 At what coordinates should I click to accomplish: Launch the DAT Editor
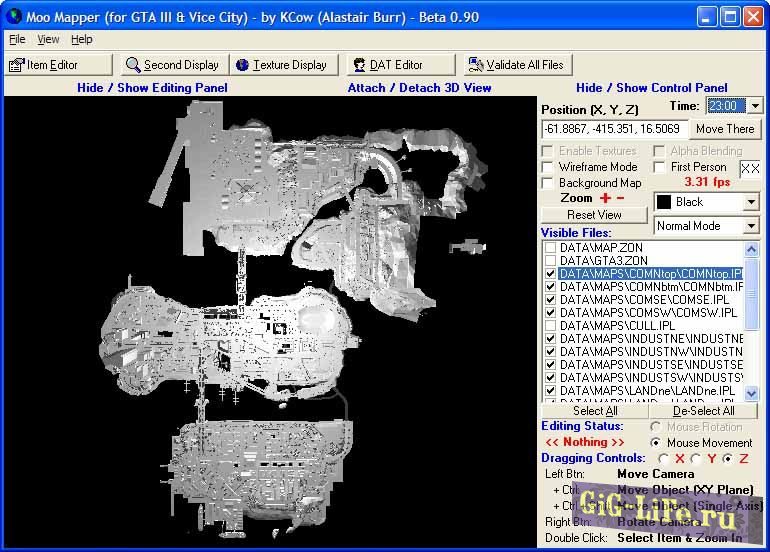(x=400, y=65)
